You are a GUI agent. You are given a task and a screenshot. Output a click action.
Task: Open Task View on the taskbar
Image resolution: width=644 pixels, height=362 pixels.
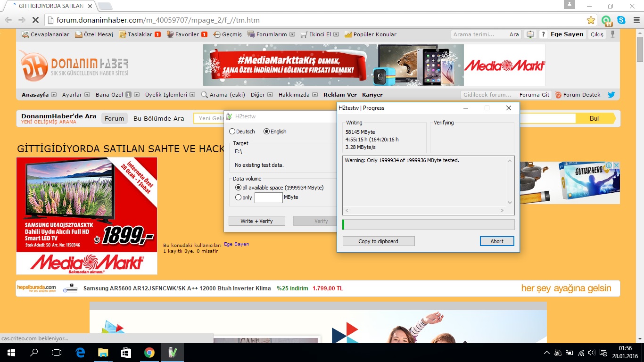[x=57, y=353]
